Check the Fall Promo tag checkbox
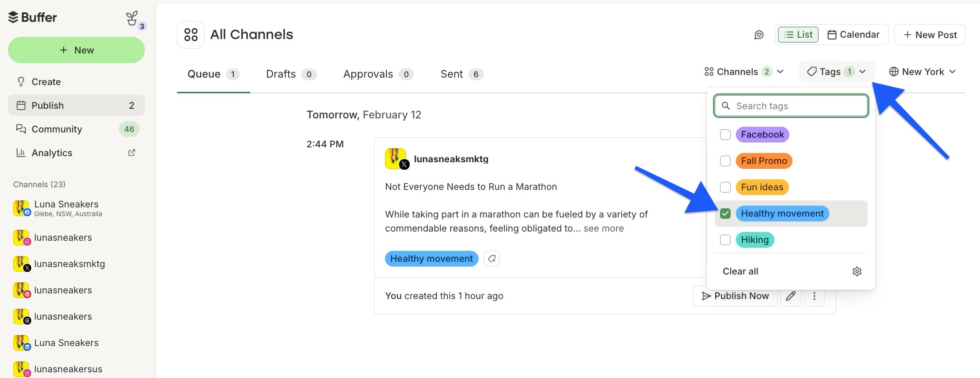 [x=725, y=161]
